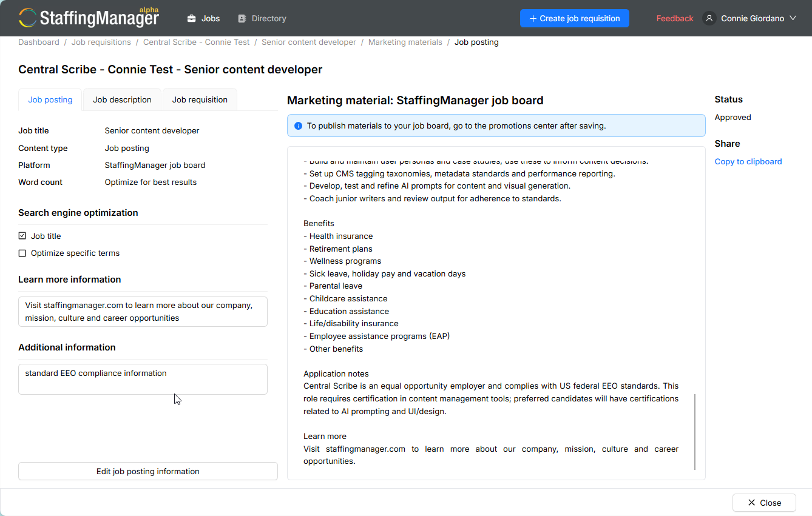Click the briefcase icon beside Jobs
The height and width of the screenshot is (516, 812).
tap(192, 19)
